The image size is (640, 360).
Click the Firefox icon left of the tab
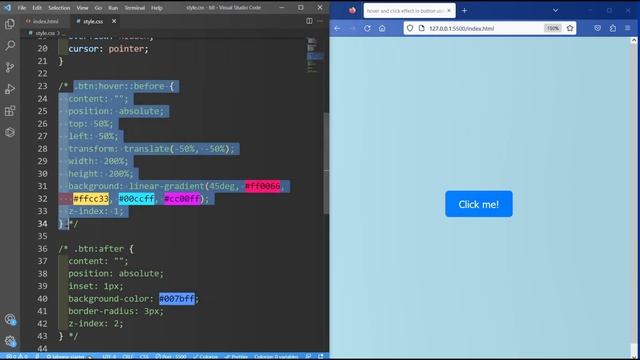pos(352,11)
